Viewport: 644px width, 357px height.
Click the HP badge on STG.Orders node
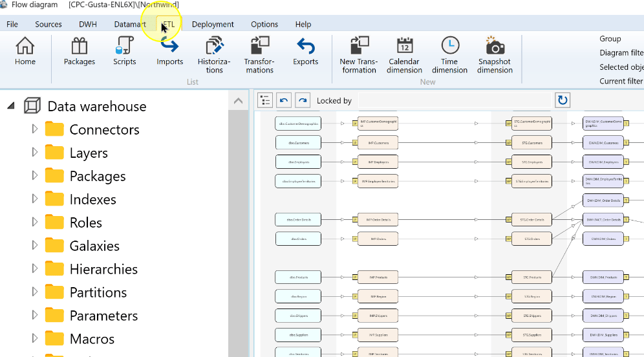point(508,239)
